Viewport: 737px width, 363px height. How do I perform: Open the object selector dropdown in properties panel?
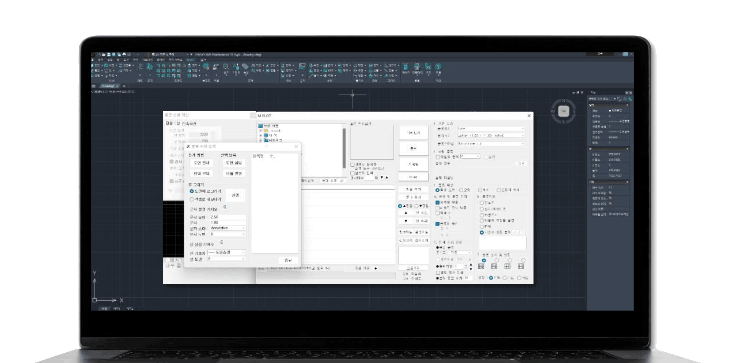coord(602,99)
